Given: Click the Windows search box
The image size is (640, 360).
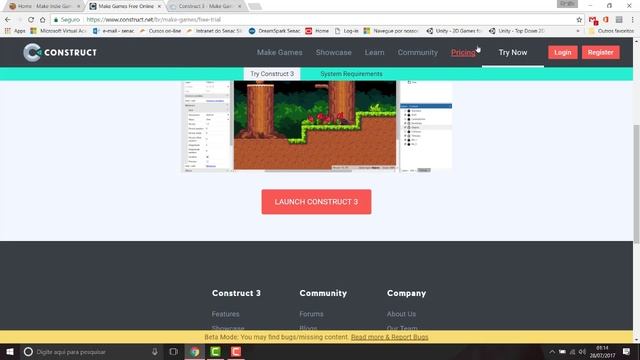Looking at the screenshot, I should click(x=92, y=352).
